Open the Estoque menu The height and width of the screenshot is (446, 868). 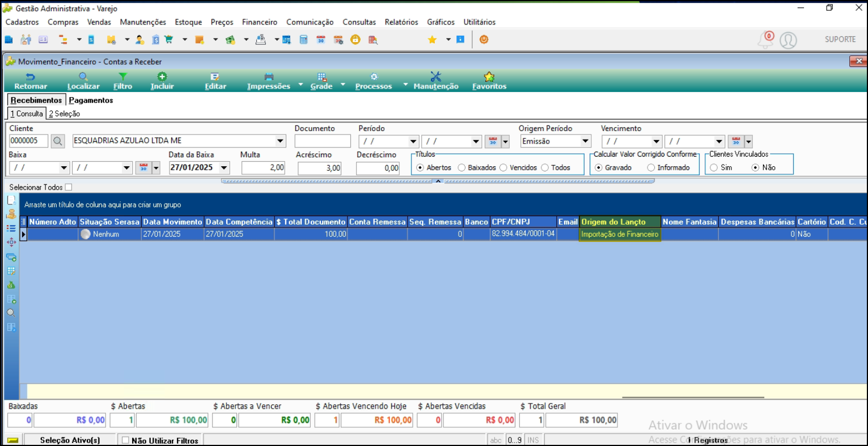188,22
